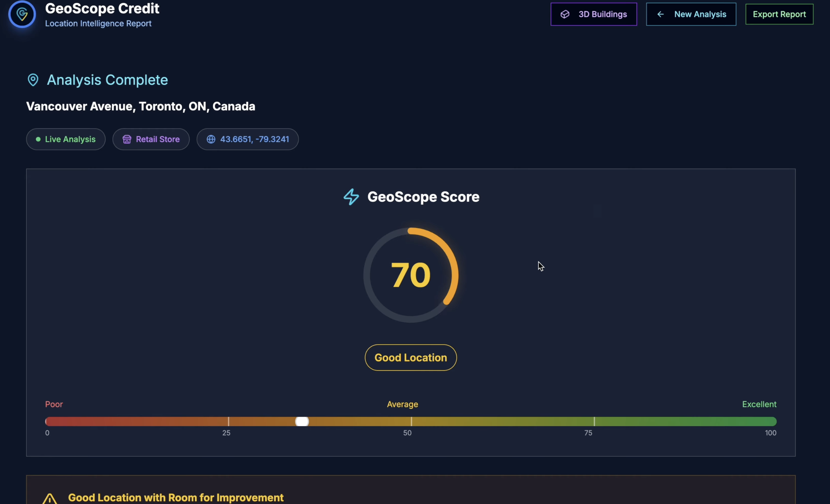Image resolution: width=830 pixels, height=504 pixels.
Task: Click the circular score gauge showing 70
Action: pos(411,275)
